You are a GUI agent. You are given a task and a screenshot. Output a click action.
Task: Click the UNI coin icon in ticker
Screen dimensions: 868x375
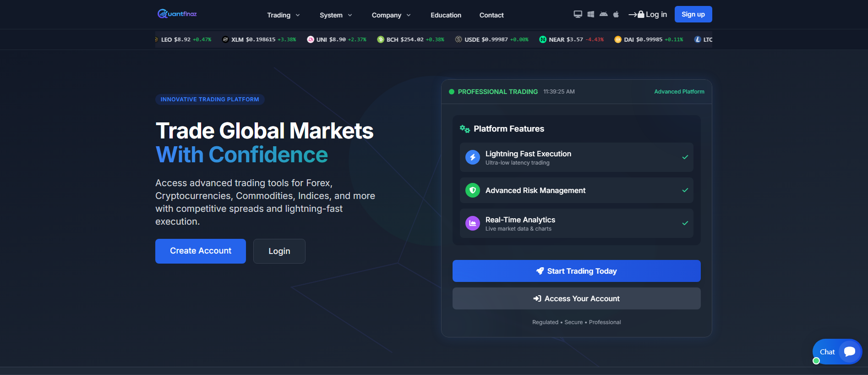(311, 39)
